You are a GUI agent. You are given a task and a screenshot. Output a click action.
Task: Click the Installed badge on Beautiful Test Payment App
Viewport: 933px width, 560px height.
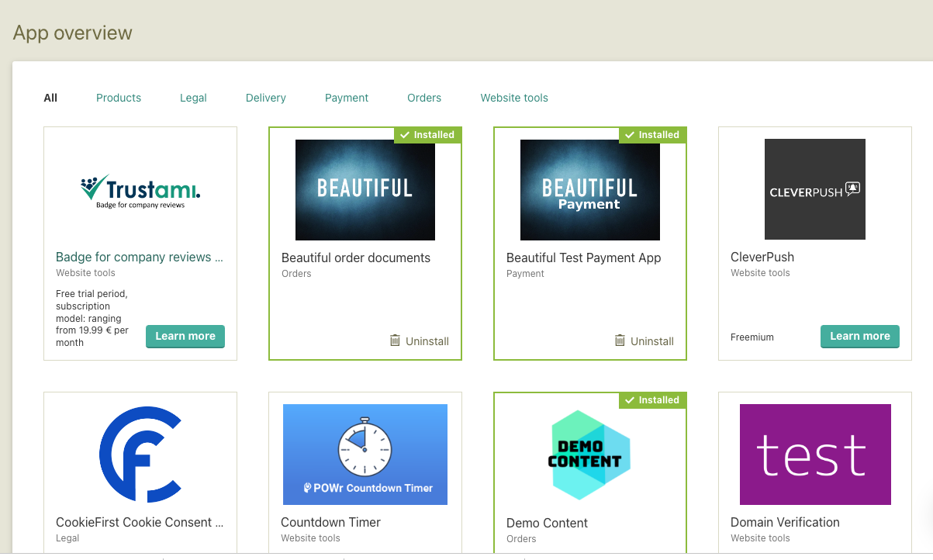click(x=652, y=135)
